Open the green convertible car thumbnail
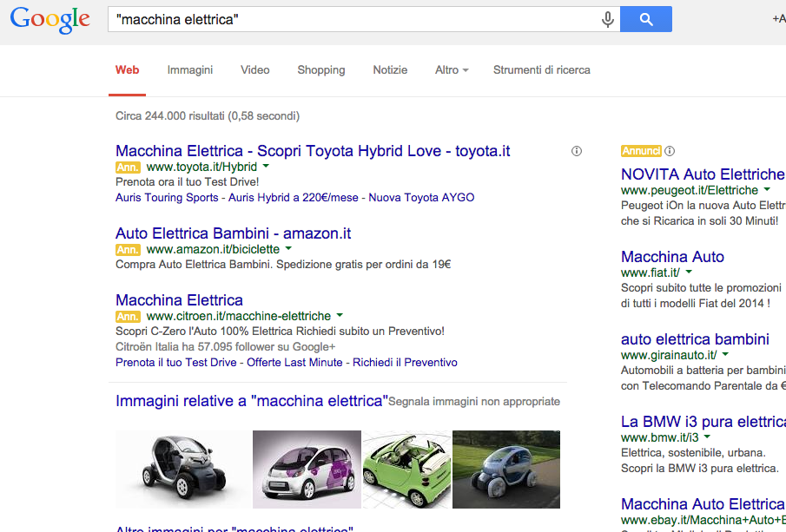The width and height of the screenshot is (786, 532). point(406,469)
